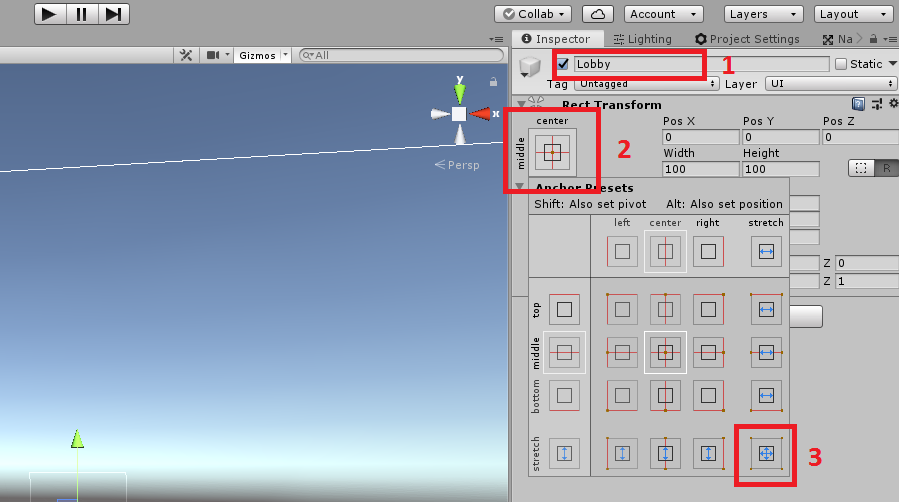Screen dimensions: 899x502
Task: Choose the top-left anchor preset
Action: click(622, 311)
